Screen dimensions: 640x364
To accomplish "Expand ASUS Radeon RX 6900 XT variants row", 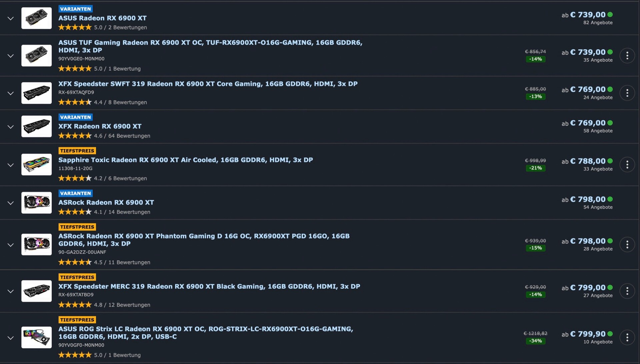I will (x=11, y=18).
